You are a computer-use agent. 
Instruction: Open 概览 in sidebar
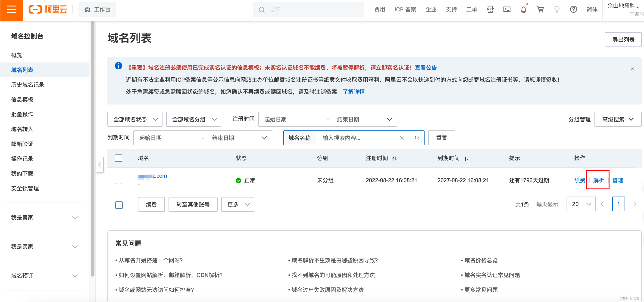pyautogui.click(x=17, y=55)
